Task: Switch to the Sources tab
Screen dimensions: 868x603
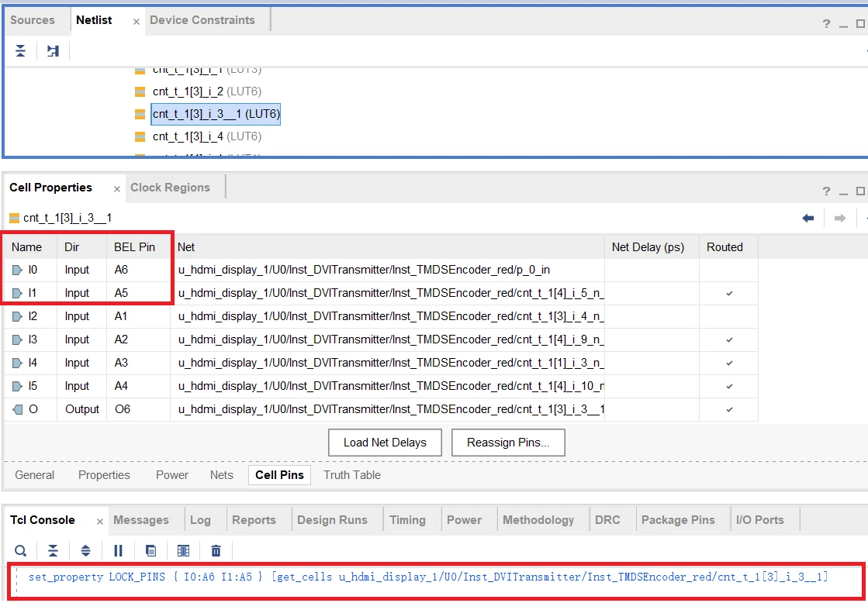Action: coord(33,20)
